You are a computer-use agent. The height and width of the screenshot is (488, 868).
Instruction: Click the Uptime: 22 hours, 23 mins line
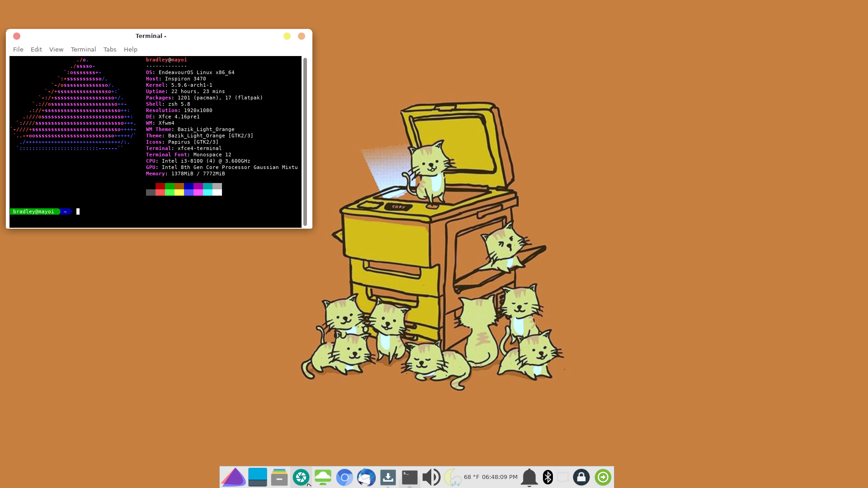[185, 91]
